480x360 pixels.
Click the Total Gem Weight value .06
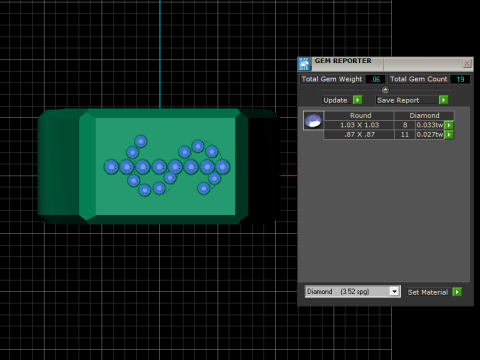[x=375, y=79]
